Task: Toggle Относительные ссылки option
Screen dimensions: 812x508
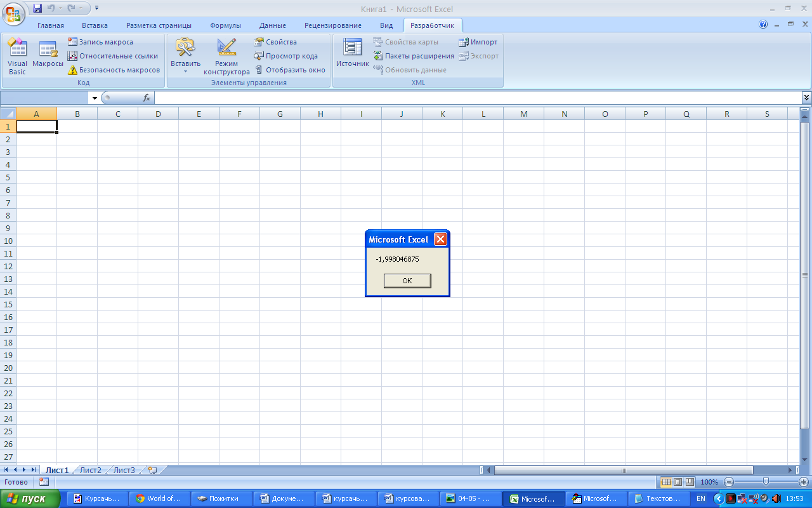Action: coord(113,56)
